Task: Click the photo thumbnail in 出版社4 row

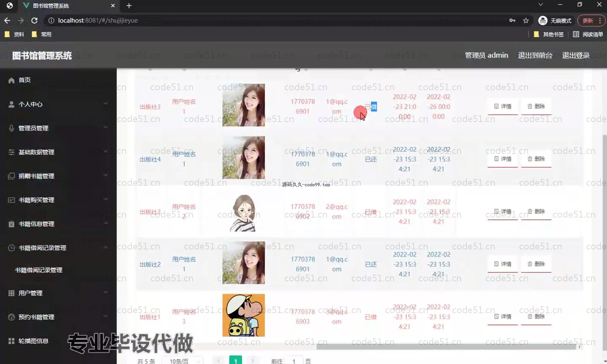Action: point(244,157)
